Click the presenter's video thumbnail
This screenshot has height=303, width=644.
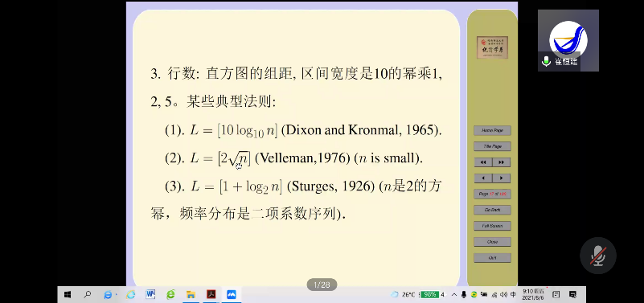point(568,40)
